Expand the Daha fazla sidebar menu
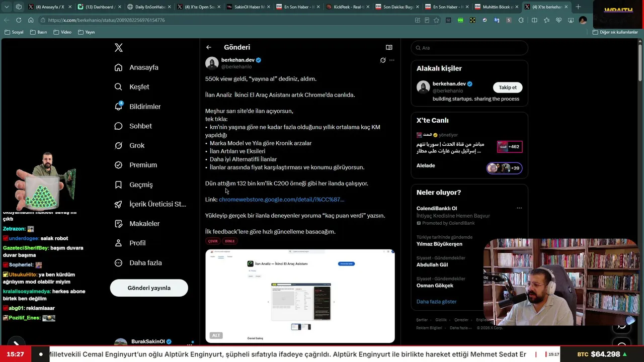 tap(138, 263)
